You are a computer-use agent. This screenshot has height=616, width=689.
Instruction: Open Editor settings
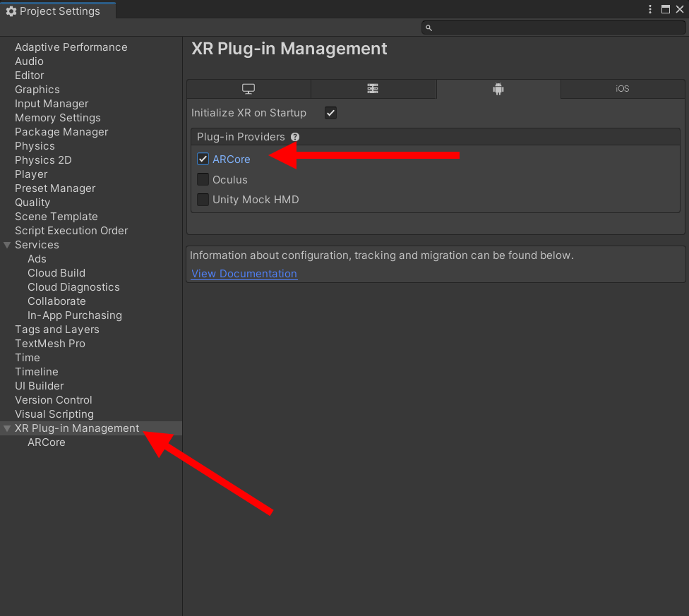[30, 75]
